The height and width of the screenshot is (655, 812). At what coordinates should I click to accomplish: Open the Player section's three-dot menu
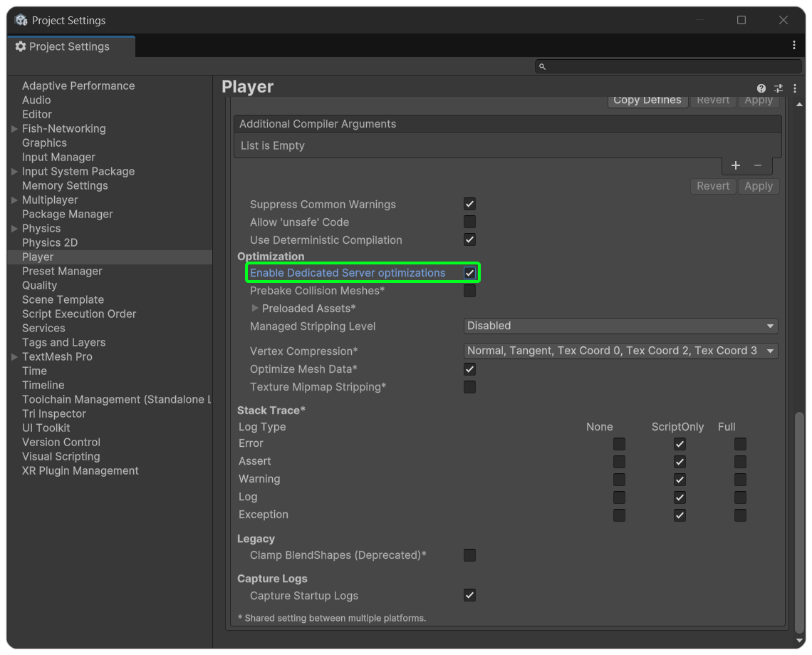tap(795, 88)
